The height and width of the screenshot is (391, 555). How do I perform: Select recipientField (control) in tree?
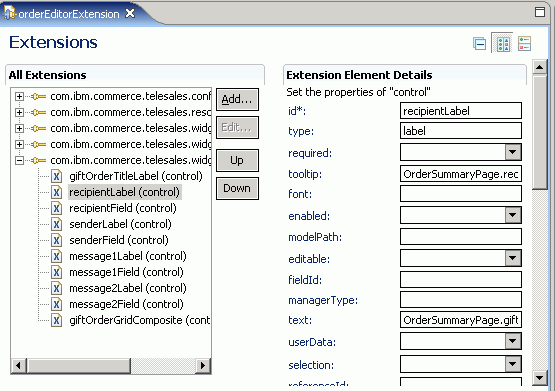123,208
